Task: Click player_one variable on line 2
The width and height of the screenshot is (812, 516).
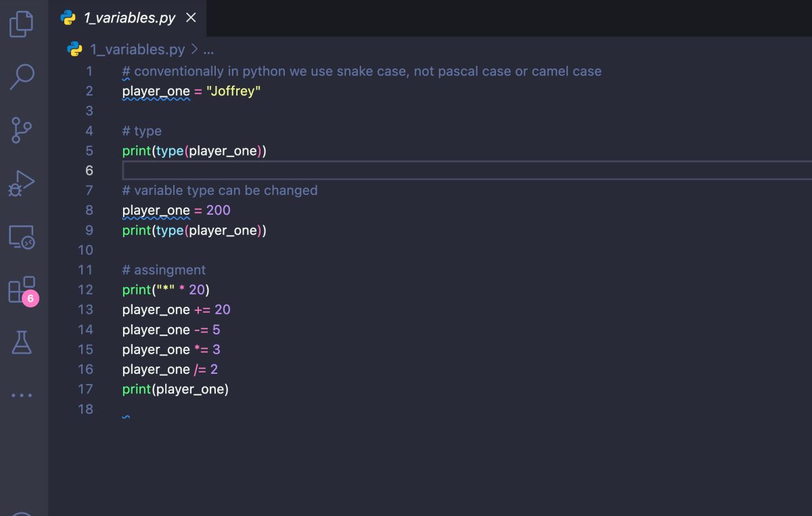Action: [x=156, y=91]
